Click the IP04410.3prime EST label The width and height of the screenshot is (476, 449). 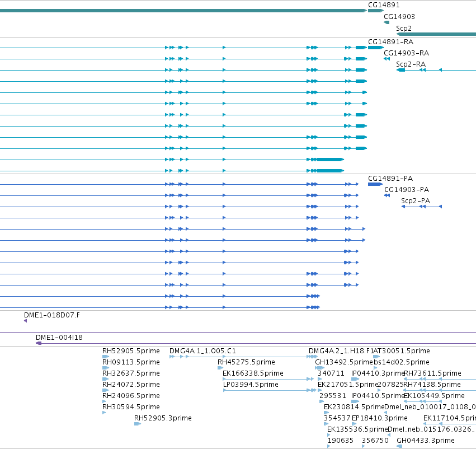click(378, 373)
